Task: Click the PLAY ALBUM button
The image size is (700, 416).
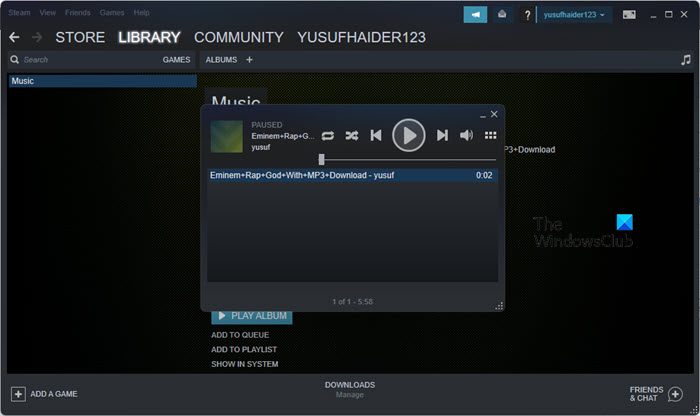Action: pyautogui.click(x=252, y=316)
